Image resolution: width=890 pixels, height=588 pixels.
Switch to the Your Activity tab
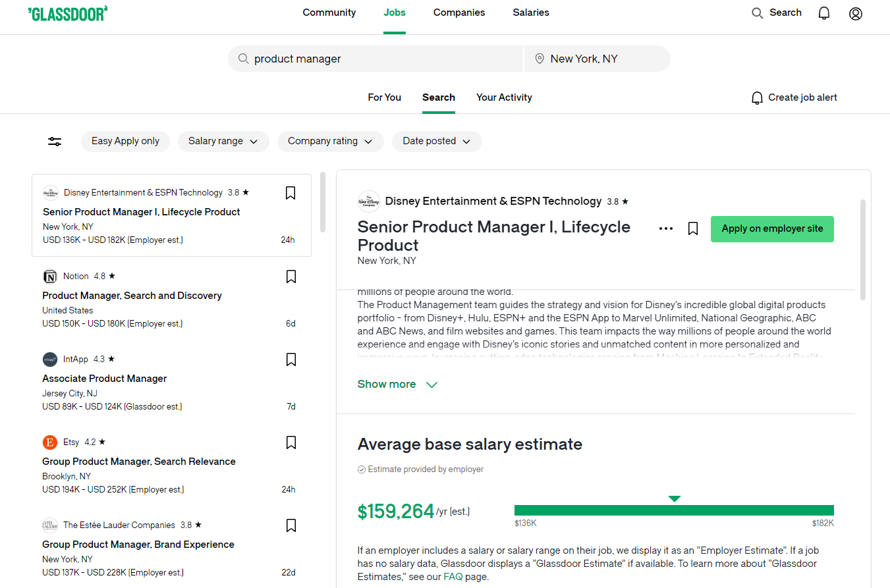point(504,97)
